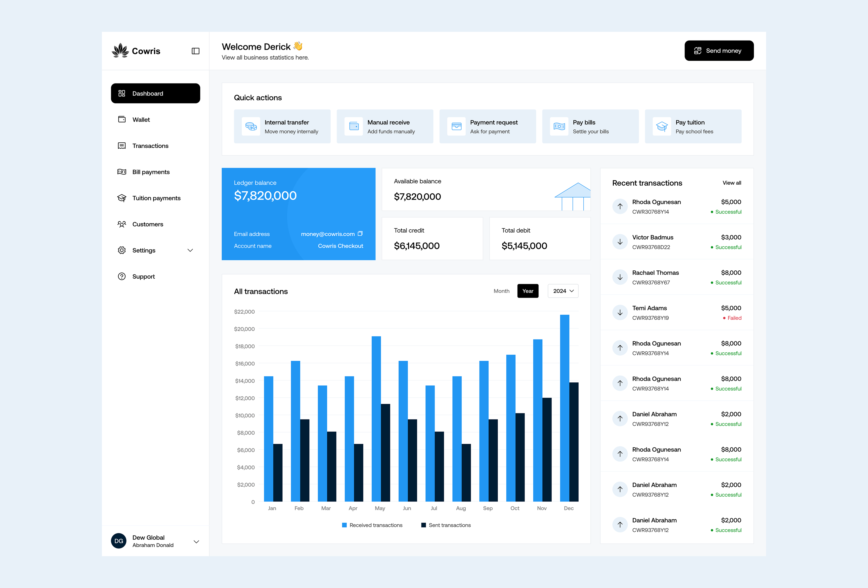Screen dimensions: 868x588
Task: Click Cowris Checkout account name
Action: pyautogui.click(x=340, y=246)
